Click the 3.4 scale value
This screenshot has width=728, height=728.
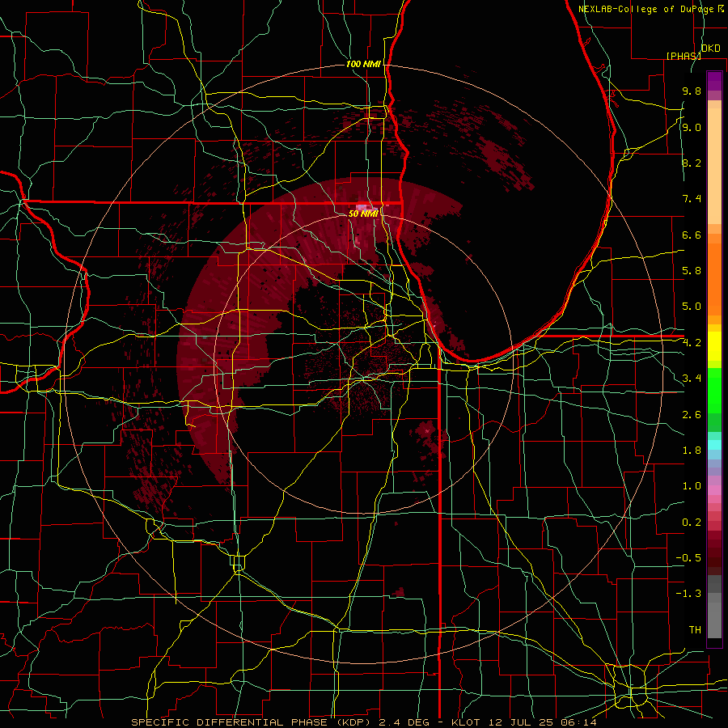tap(692, 379)
